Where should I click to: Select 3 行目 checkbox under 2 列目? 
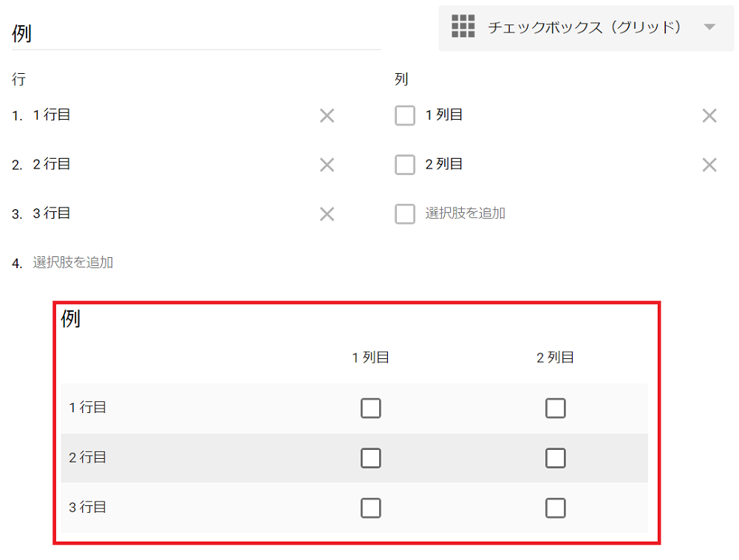click(555, 508)
